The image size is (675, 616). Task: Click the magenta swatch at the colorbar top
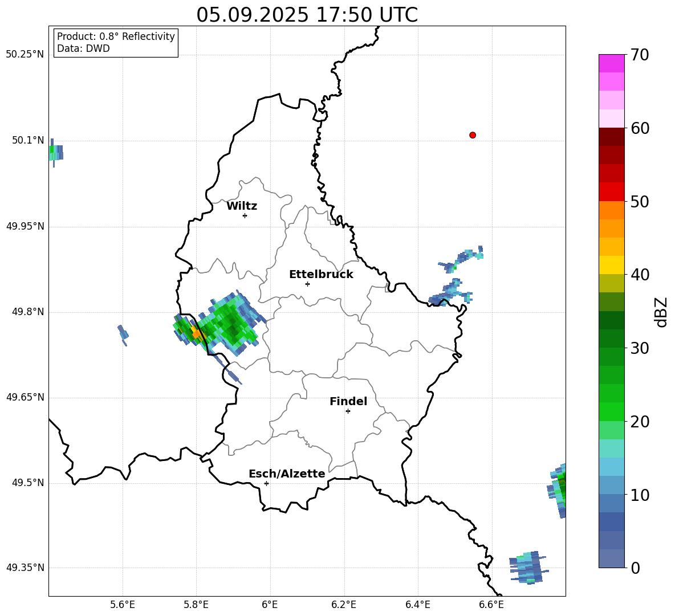(x=611, y=63)
